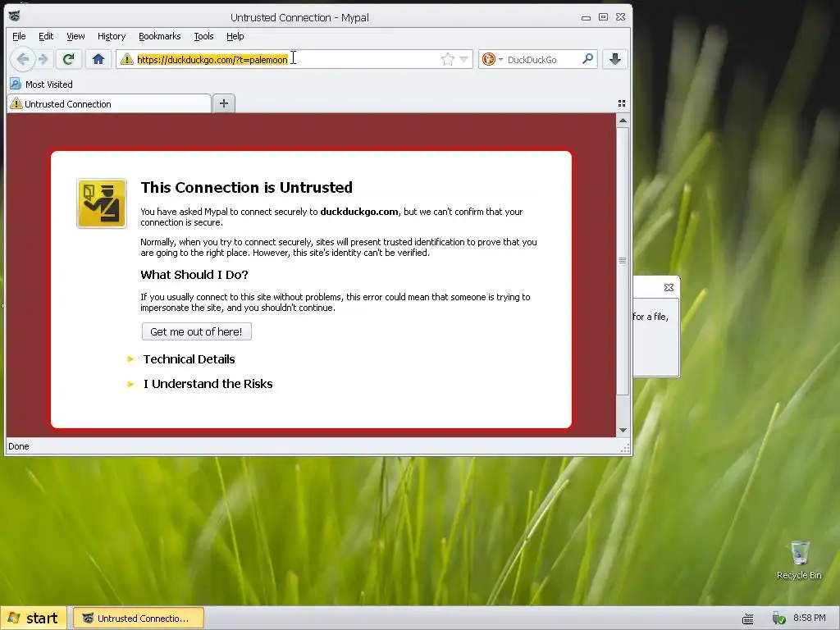Open the DuckDuckGo search engine selector
Screen dimensions: 840x630
coord(492,59)
